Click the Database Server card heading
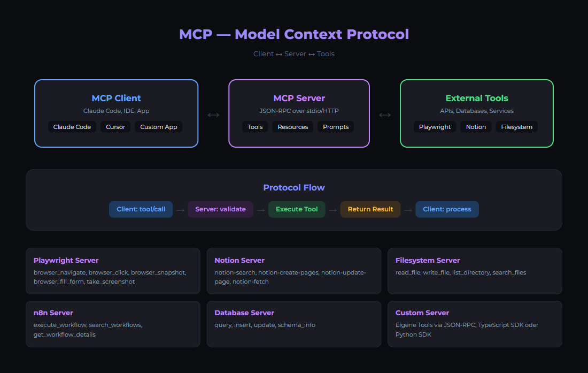This screenshot has height=373, width=588. (244, 313)
